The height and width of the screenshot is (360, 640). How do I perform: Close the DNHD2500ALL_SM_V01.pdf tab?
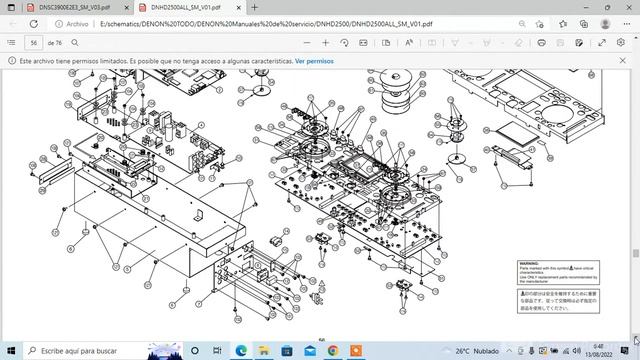[238, 7]
